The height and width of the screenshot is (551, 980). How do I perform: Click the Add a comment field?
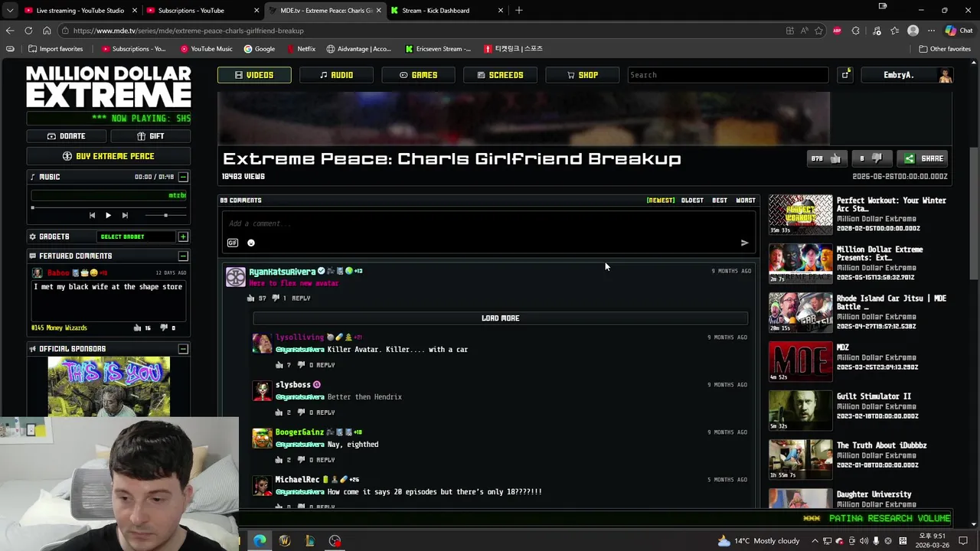(488, 223)
